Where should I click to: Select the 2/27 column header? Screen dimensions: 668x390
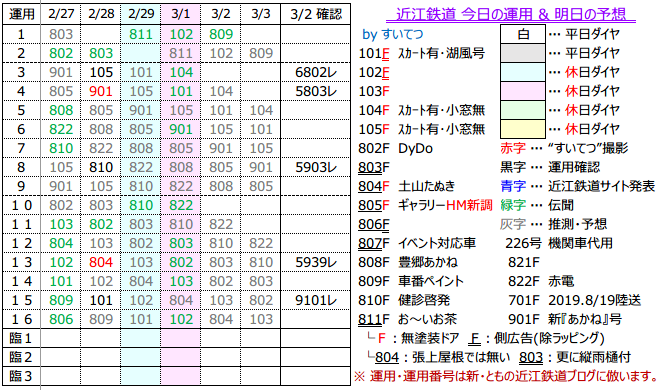click(x=60, y=14)
